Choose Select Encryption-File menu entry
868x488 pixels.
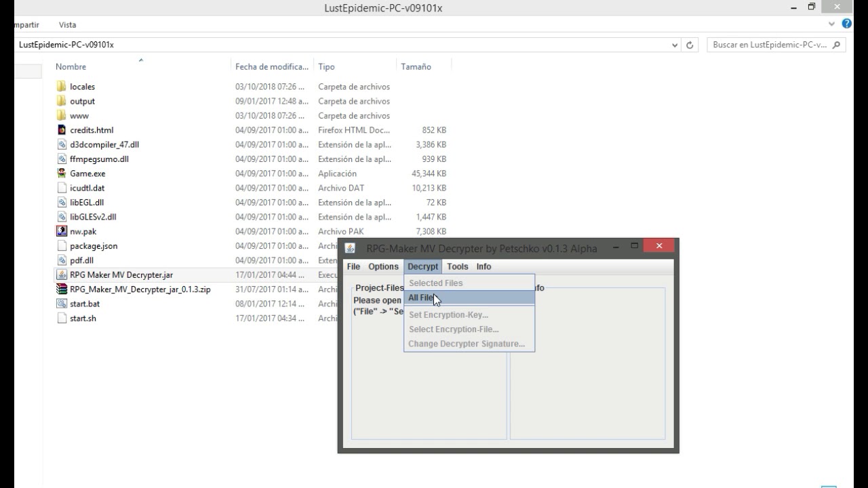pos(469,329)
